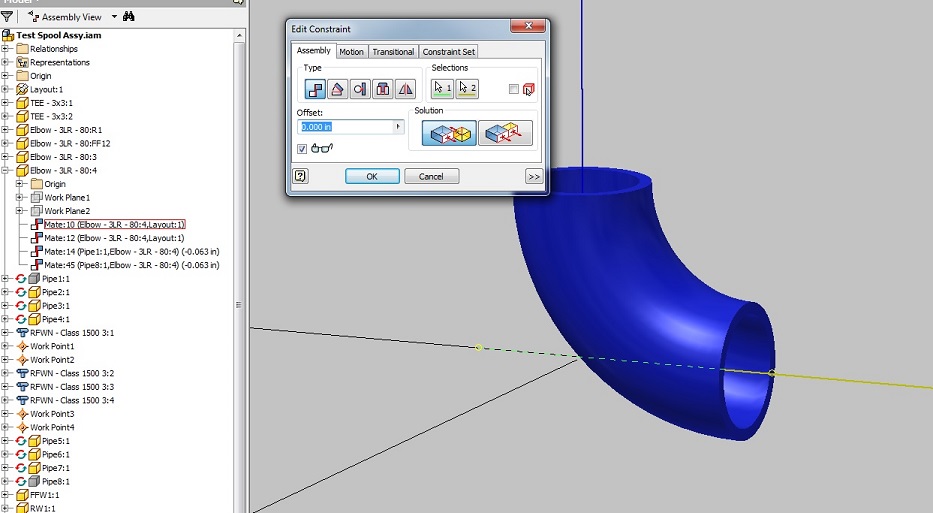This screenshot has height=513, width=933.
Task: Select Elbow - 3LR - 80:R1
Action: tap(66, 130)
